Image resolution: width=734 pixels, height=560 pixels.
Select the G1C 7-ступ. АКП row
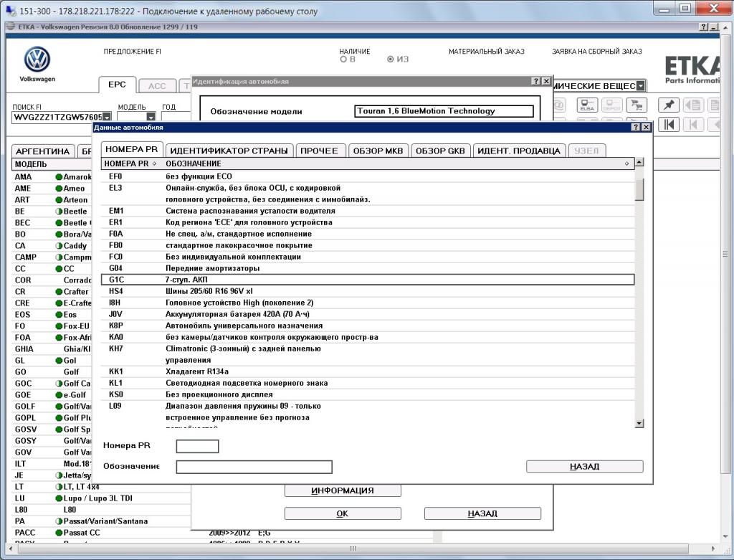(x=368, y=280)
